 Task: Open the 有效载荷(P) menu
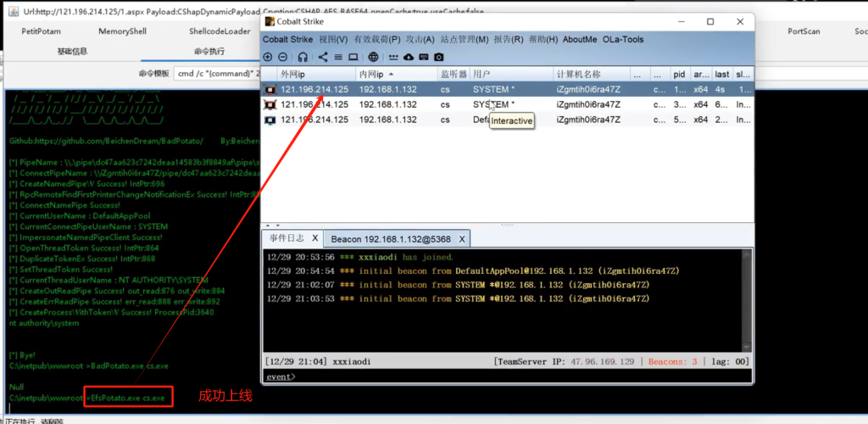[x=377, y=39]
